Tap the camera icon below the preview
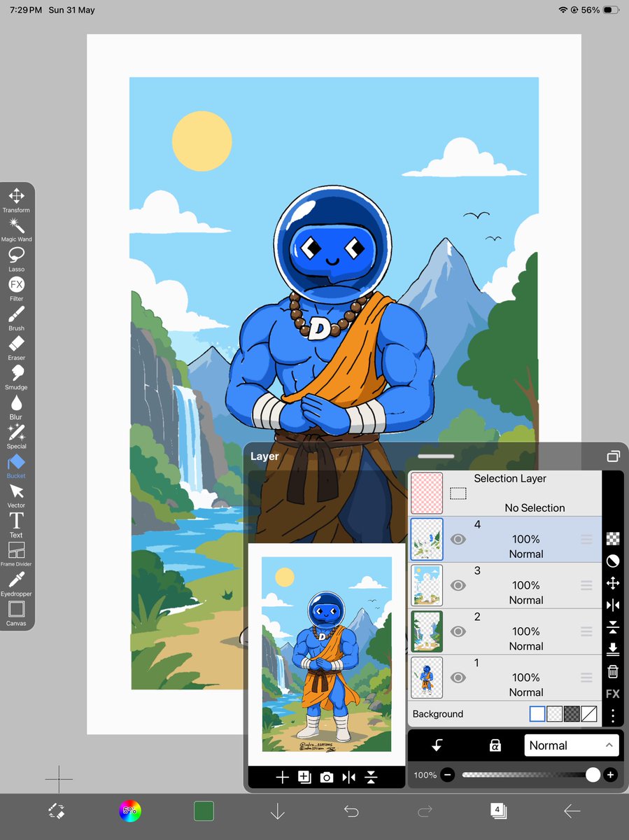The height and width of the screenshot is (840, 629). 327,777
